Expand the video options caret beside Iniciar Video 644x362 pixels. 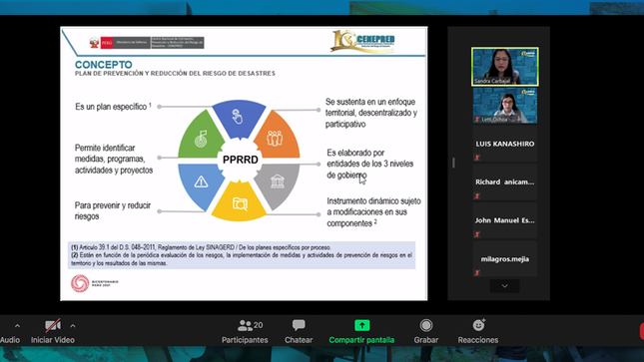click(73, 326)
